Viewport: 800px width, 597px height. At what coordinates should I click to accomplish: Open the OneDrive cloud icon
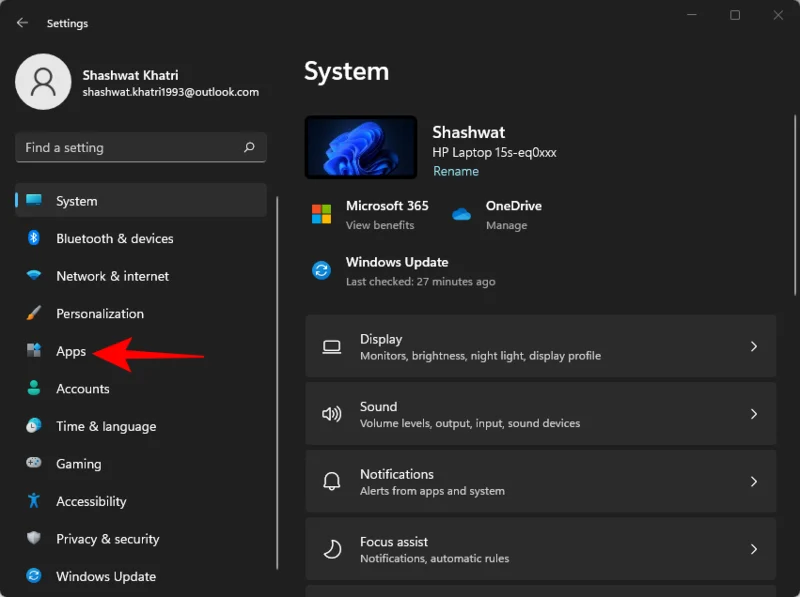(461, 214)
